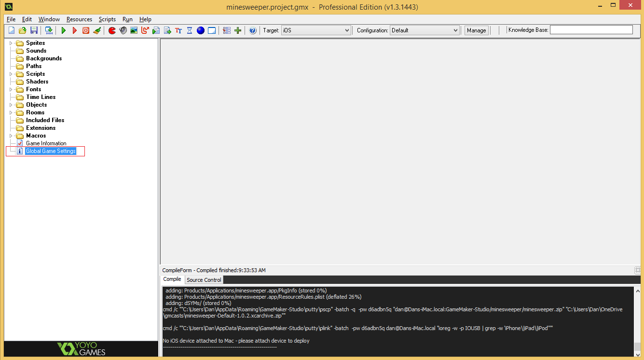Screen dimensions: 644x360
Task: Create a new project with toolbar icon
Action: click(x=12, y=30)
